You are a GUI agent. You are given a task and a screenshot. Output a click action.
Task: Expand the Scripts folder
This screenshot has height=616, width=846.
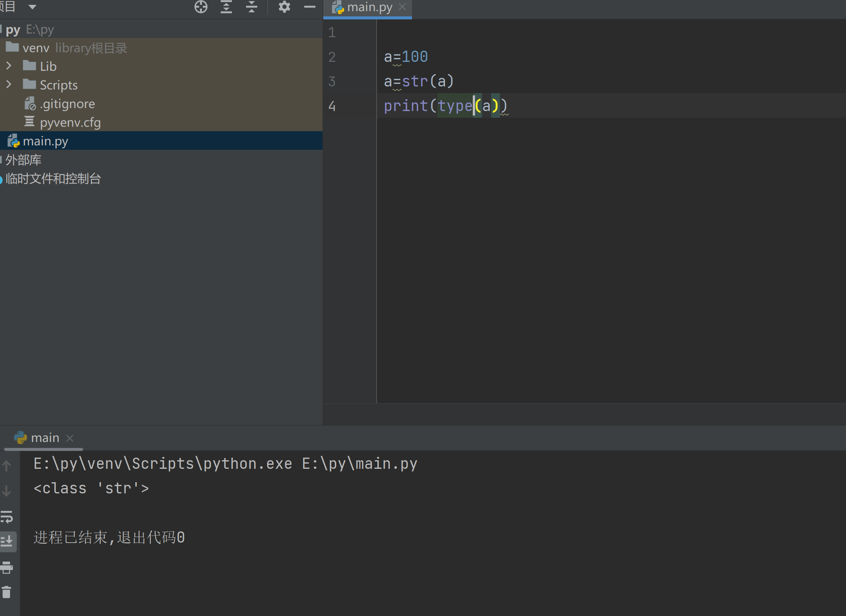pyautogui.click(x=9, y=85)
